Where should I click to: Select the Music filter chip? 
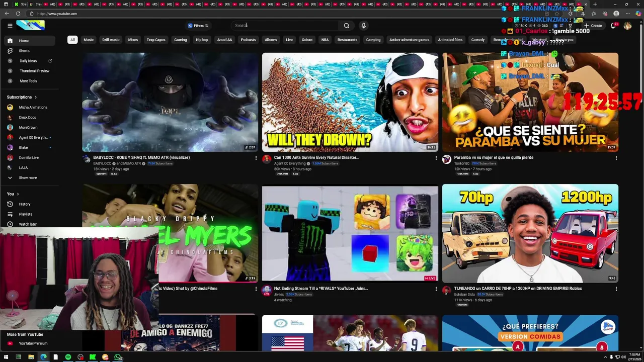click(x=89, y=40)
